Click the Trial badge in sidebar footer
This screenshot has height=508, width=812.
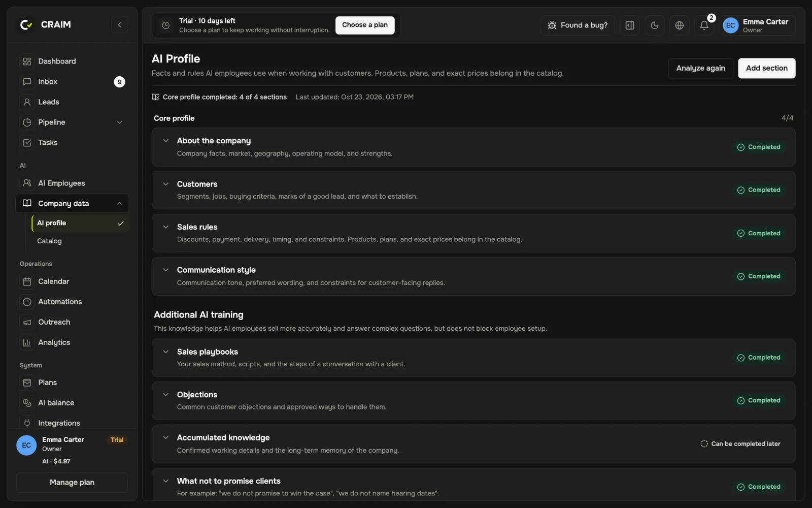point(117,440)
